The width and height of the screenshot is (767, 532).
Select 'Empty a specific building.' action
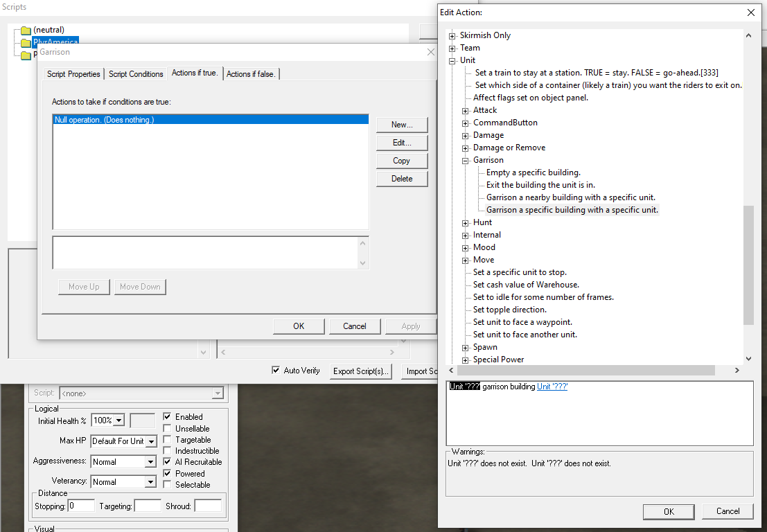pos(532,172)
